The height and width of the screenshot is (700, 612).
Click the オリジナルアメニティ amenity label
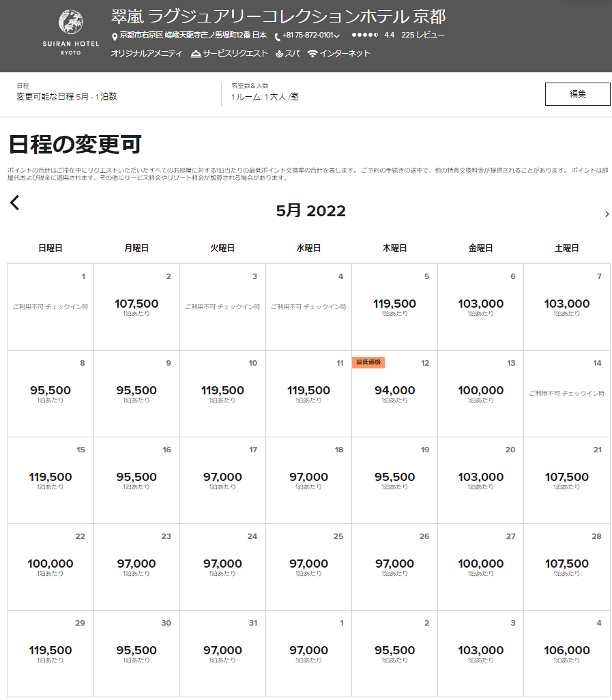pos(146,53)
